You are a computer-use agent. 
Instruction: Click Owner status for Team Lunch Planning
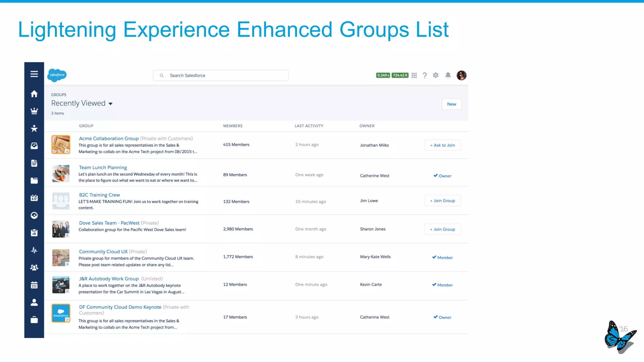pyautogui.click(x=442, y=176)
